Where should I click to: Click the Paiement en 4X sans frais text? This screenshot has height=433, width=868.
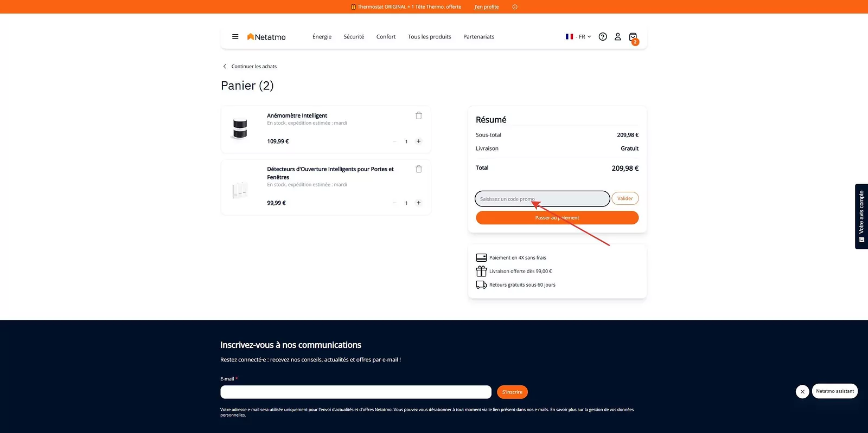tap(518, 258)
